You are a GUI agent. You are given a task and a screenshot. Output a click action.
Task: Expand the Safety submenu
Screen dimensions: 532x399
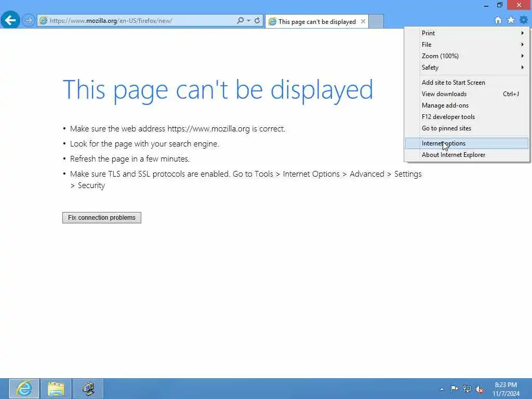tap(467, 68)
